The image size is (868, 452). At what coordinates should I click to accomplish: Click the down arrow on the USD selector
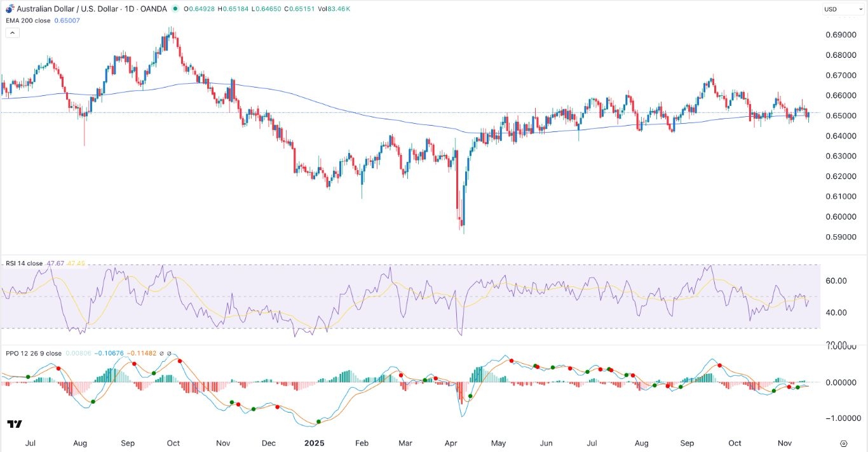coord(862,9)
